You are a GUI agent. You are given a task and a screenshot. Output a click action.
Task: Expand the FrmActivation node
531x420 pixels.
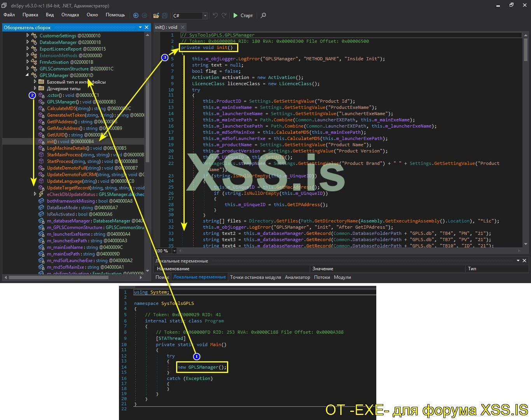(28, 62)
